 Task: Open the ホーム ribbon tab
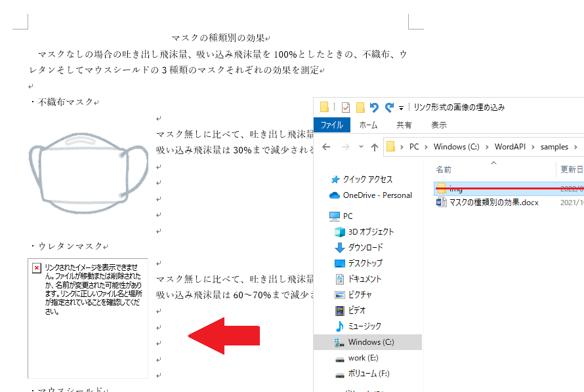[368, 125]
